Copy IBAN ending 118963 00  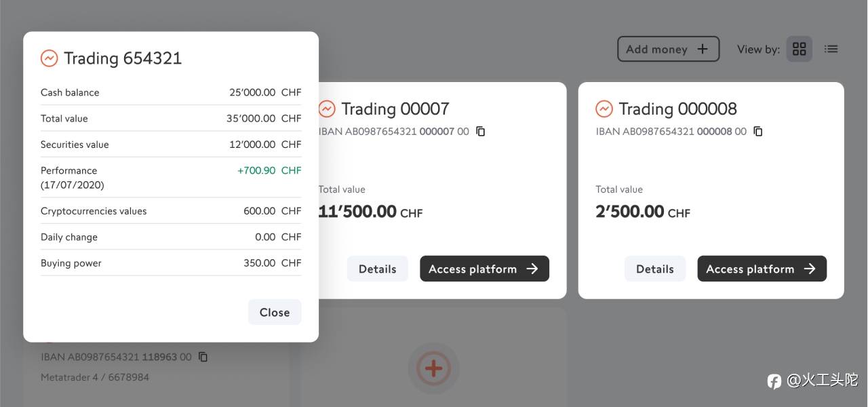click(203, 357)
